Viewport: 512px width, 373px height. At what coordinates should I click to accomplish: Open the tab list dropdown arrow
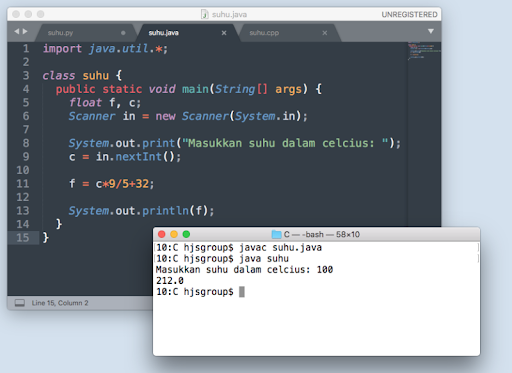coord(431,31)
